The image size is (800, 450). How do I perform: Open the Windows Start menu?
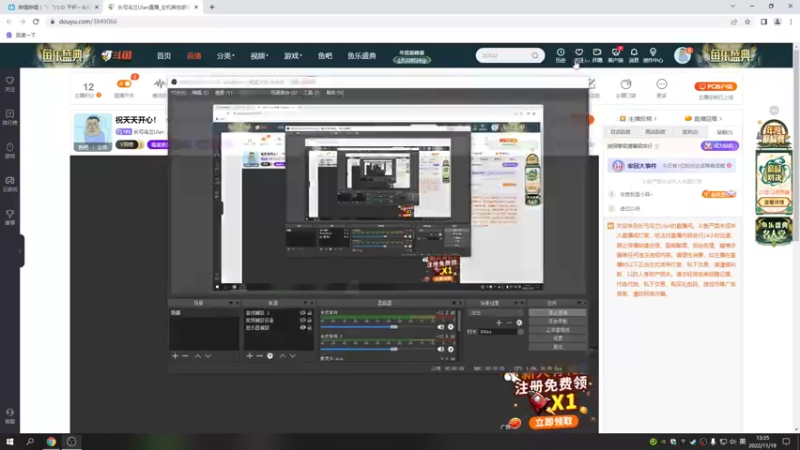[x=10, y=442]
